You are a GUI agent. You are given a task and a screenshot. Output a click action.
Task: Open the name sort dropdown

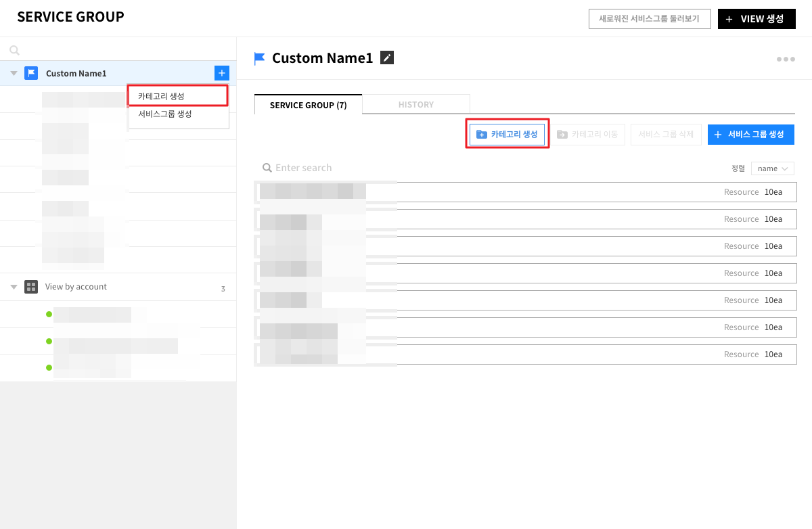pyautogui.click(x=772, y=168)
